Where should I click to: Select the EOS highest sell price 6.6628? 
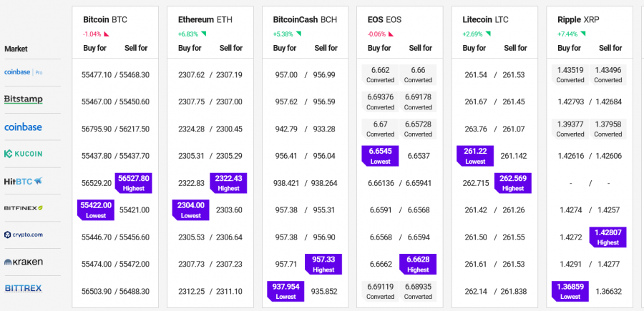point(418,265)
